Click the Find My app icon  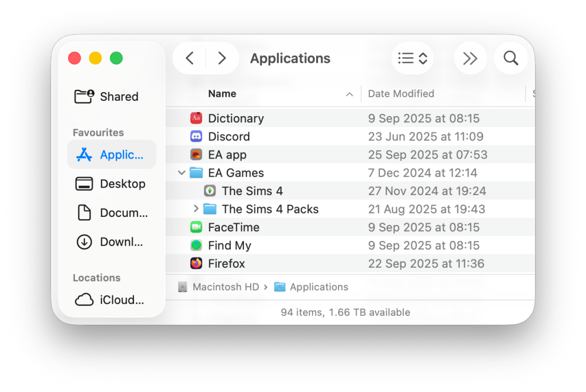pyautogui.click(x=196, y=246)
